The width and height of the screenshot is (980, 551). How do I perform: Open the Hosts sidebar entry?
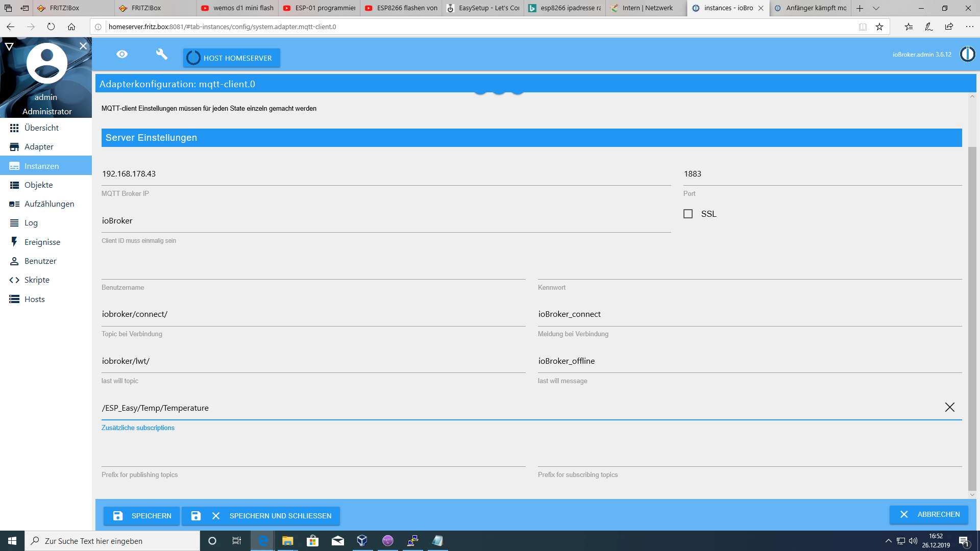35,299
